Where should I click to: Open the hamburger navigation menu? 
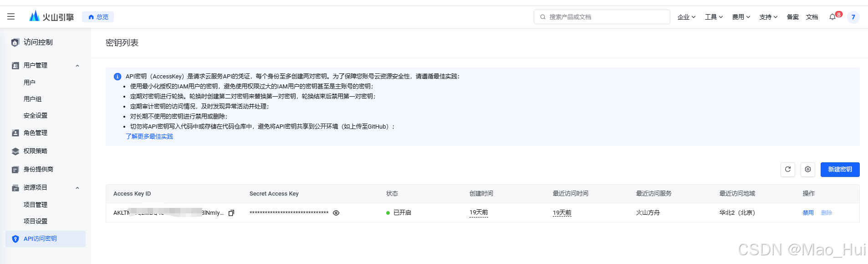[11, 17]
